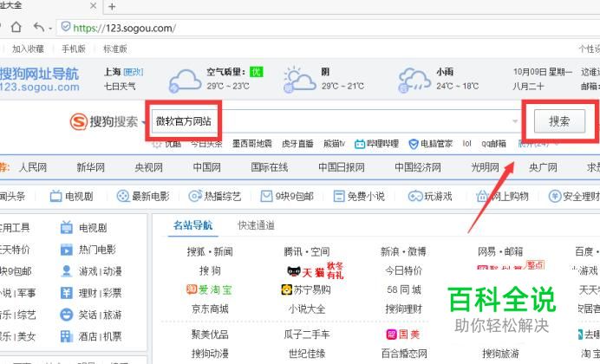Click sidebar 酒店|机票 building icon
600x364 pixels.
click(67, 336)
